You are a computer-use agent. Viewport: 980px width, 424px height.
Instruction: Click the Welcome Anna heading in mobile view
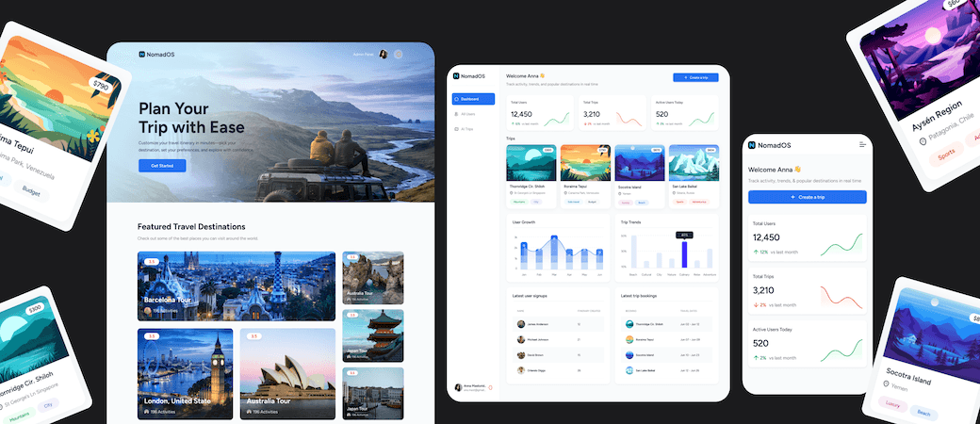[775, 170]
